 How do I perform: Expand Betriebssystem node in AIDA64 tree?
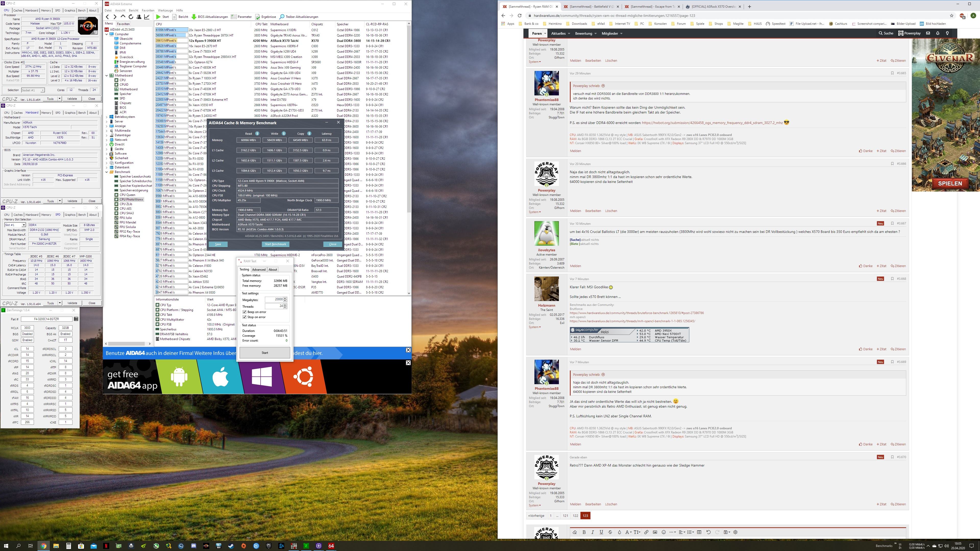107,117
